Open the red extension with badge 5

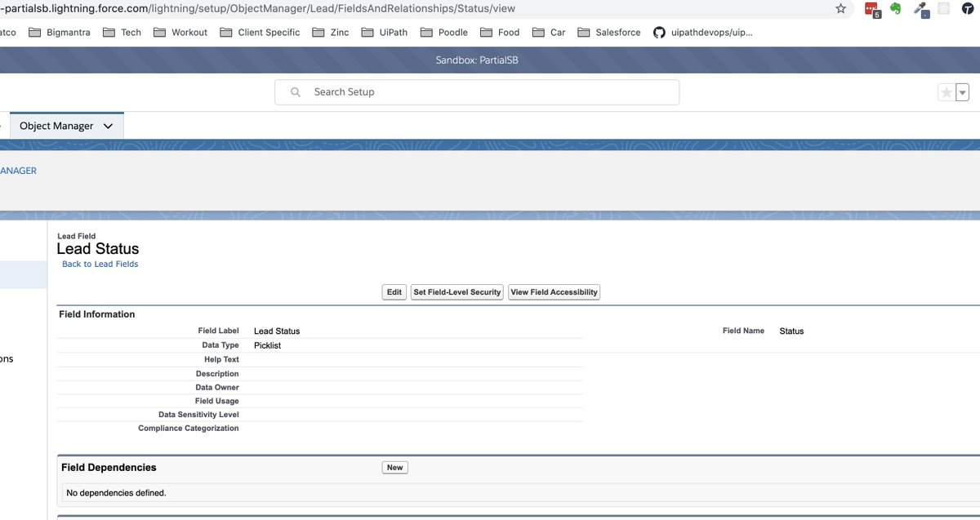(872, 9)
